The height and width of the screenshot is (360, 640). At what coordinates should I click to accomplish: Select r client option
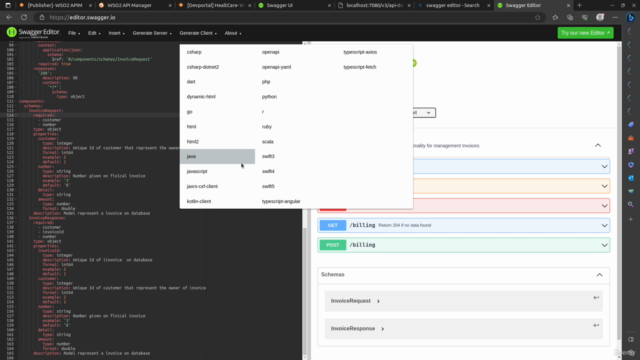296,112
